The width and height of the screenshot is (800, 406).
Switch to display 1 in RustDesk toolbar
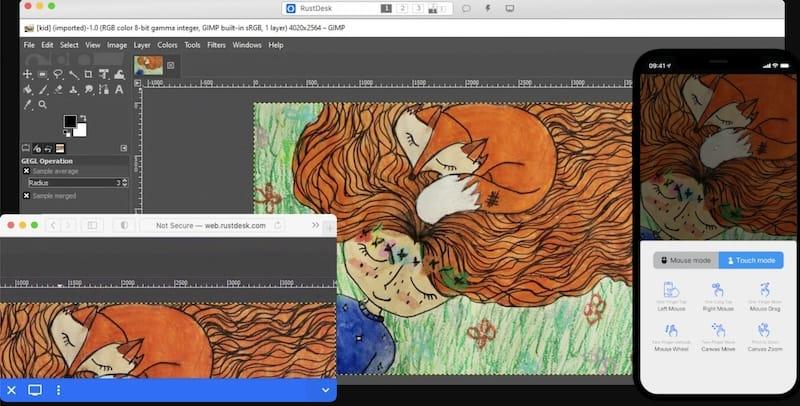[x=386, y=8]
